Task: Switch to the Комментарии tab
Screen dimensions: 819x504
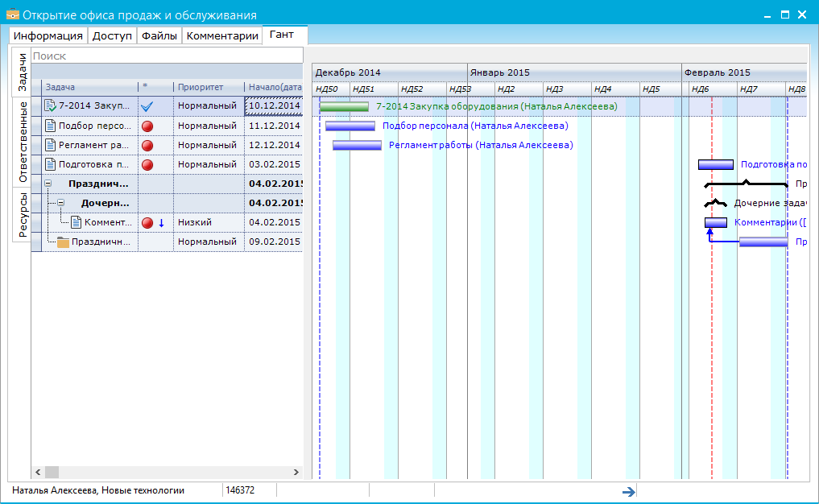Action: point(222,35)
